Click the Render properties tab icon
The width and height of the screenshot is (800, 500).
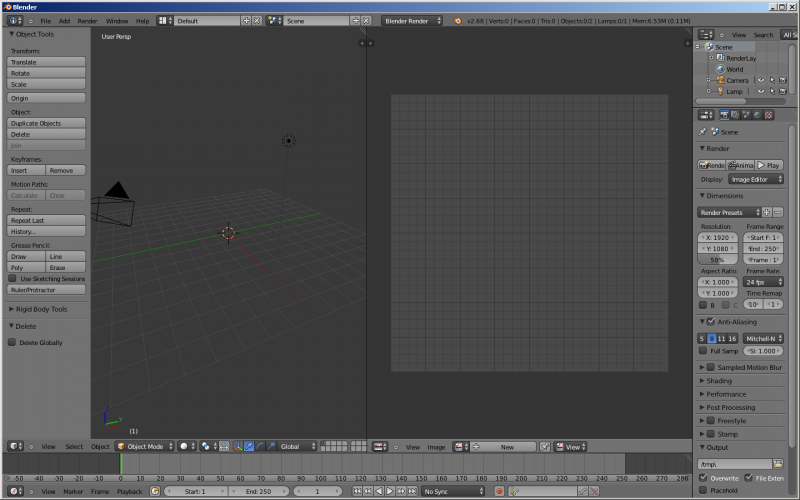pos(723,115)
